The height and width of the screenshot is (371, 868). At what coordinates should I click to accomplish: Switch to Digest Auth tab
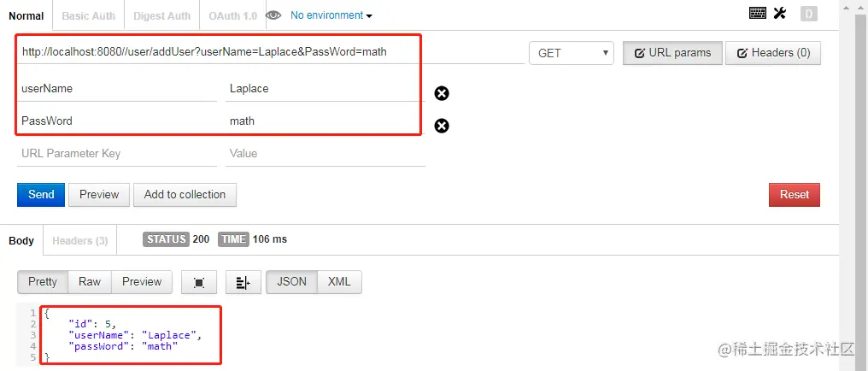(x=161, y=15)
